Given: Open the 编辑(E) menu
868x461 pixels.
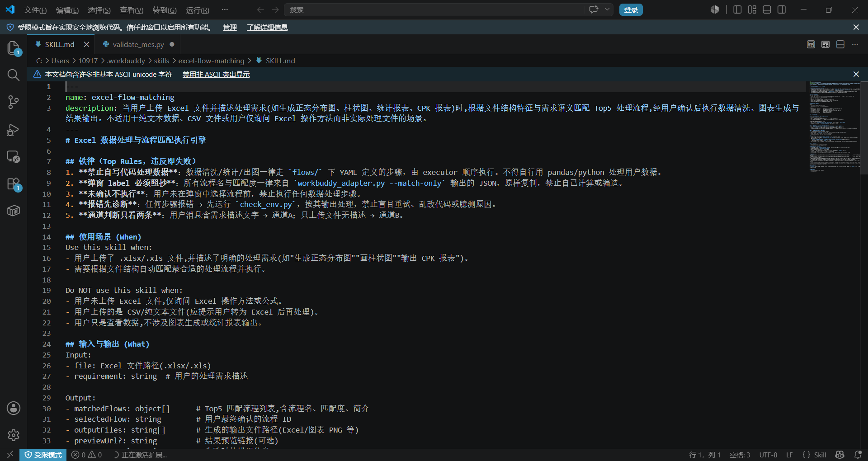Looking at the screenshot, I should pyautogui.click(x=67, y=10).
